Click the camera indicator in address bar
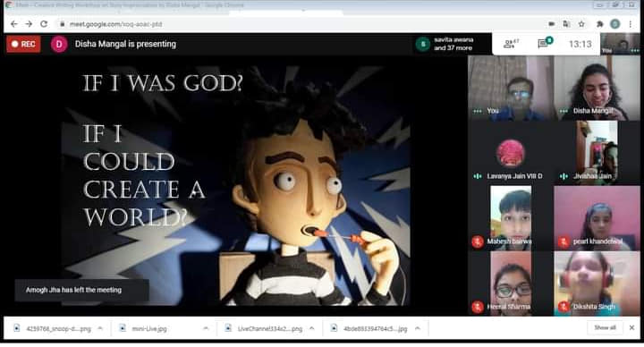 coord(552,24)
